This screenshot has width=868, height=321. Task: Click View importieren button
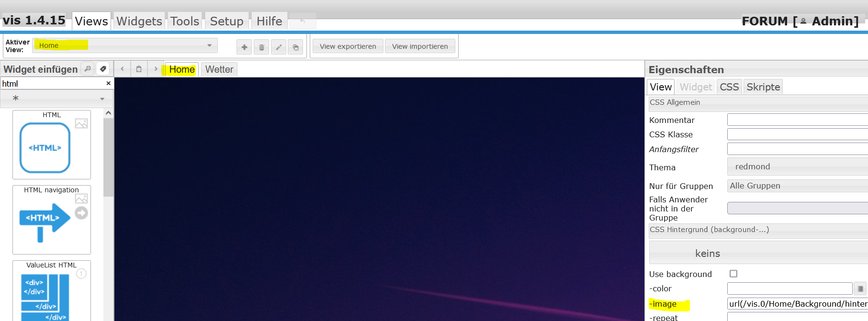click(x=420, y=46)
